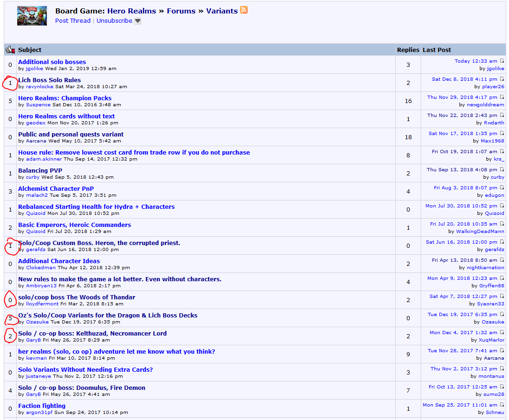Open Hero Realms: Champion Packs thread
This screenshot has width=509, height=420.
pos(65,98)
